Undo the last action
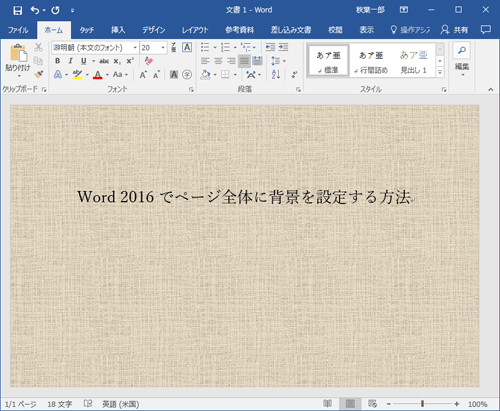This screenshot has width=500, height=411. click(x=35, y=10)
